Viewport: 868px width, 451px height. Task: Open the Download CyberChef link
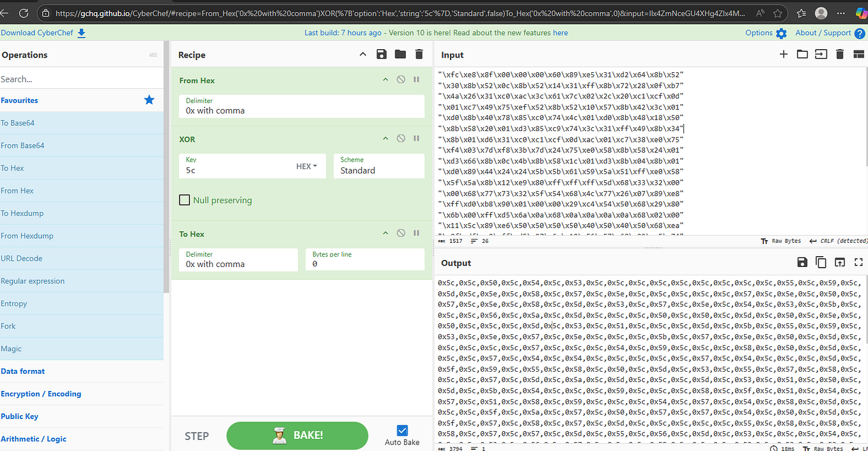click(38, 33)
